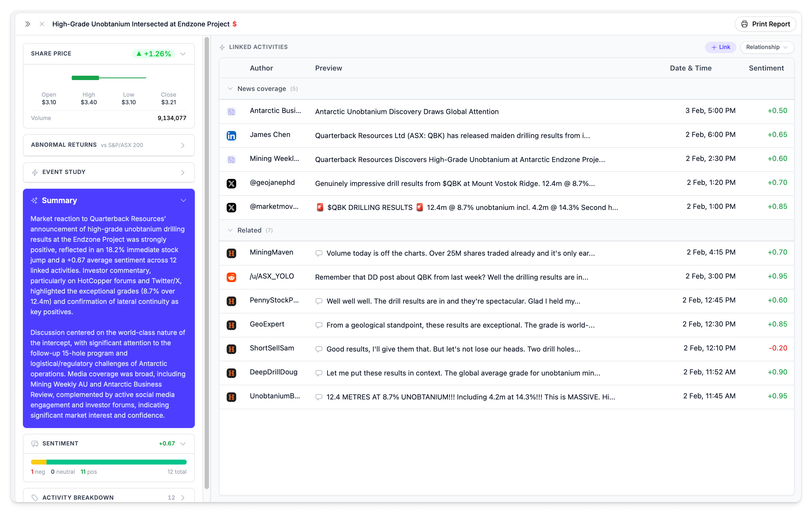Close the report with the X icon

pos(42,24)
